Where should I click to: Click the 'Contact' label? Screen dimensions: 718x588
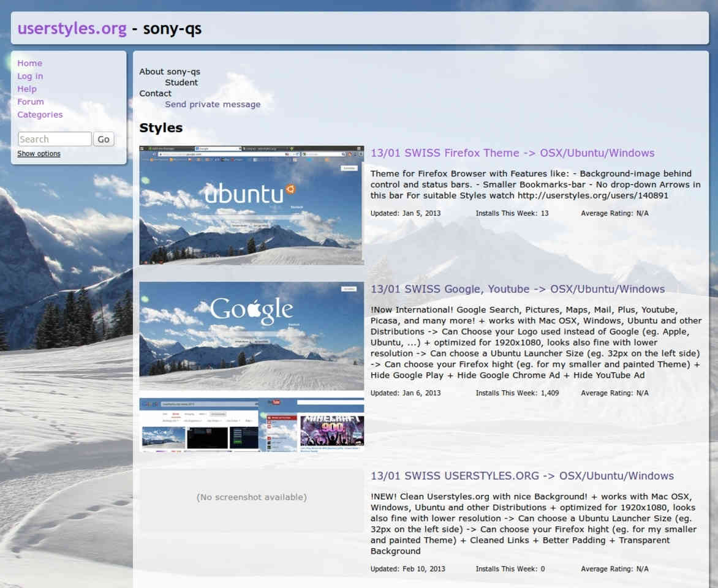tap(155, 94)
